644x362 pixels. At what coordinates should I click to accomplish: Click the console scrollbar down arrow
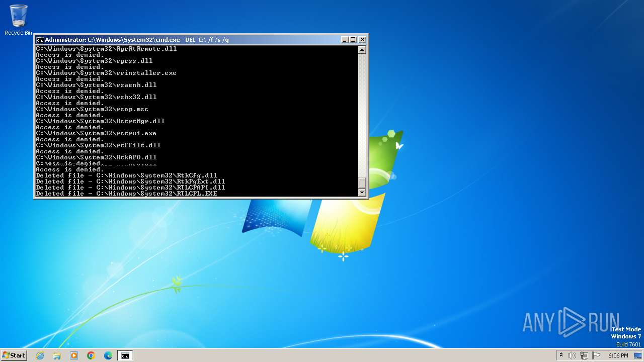point(362,192)
